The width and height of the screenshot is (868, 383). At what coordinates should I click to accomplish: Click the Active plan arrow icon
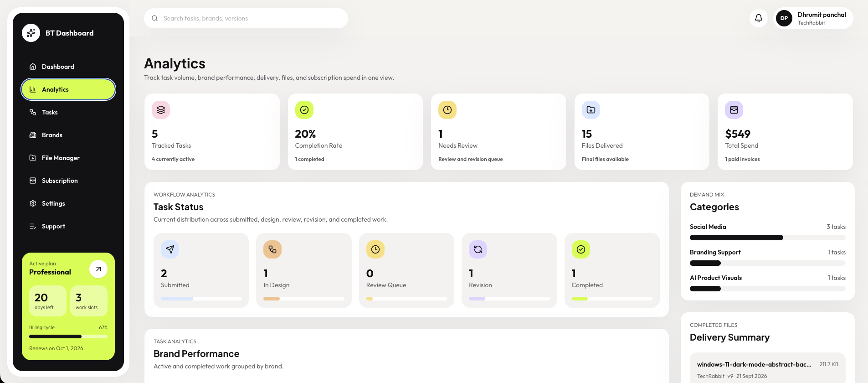pos(98,269)
